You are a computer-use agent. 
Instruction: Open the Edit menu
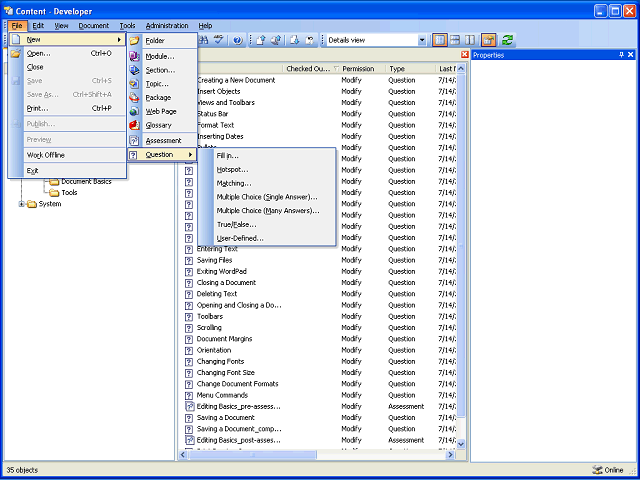pos(38,26)
